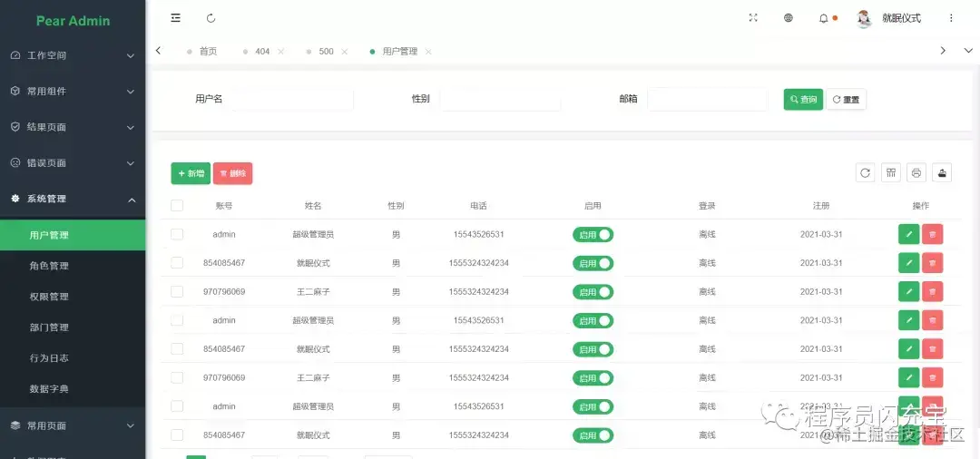The width and height of the screenshot is (980, 459).
Task: Edit the first admin row
Action: pyautogui.click(x=908, y=234)
